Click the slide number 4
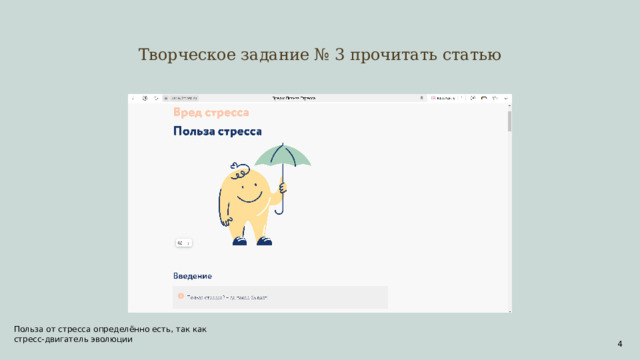This screenshot has width=640, height=360. (620, 344)
